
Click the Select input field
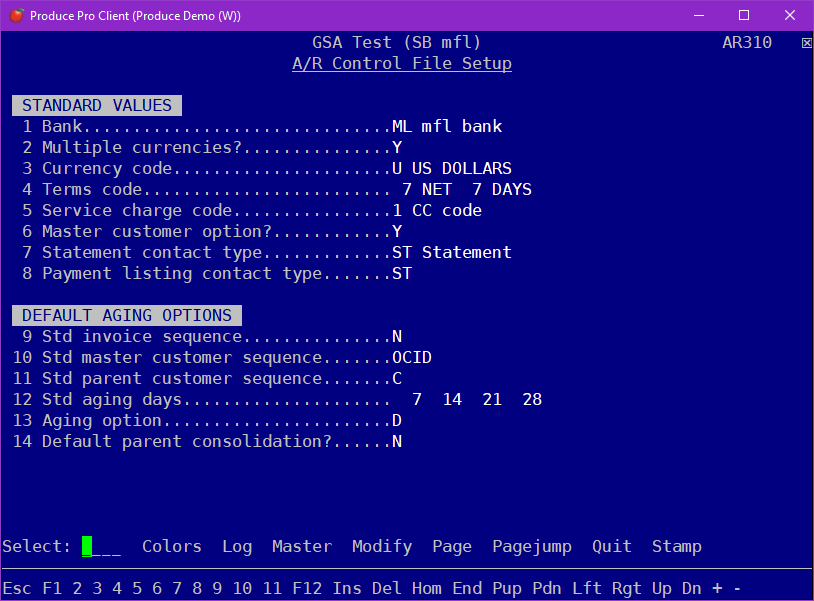pyautogui.click(x=101, y=547)
